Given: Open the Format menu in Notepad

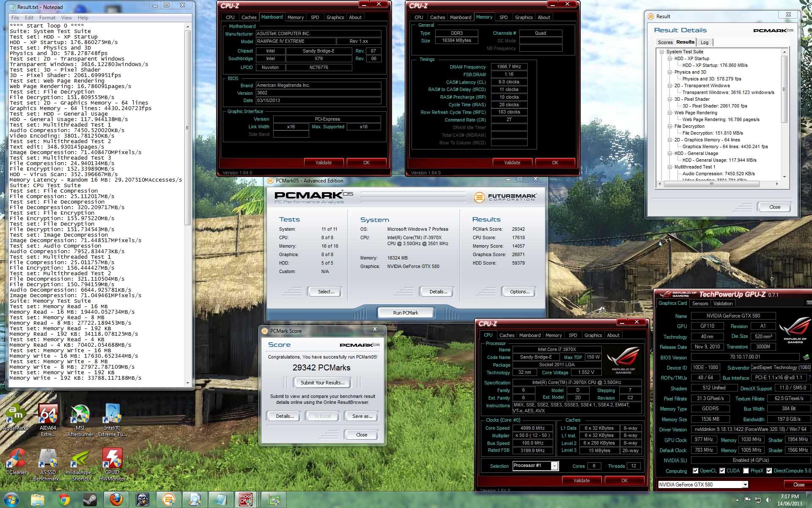Looking at the screenshot, I should tap(47, 18).
